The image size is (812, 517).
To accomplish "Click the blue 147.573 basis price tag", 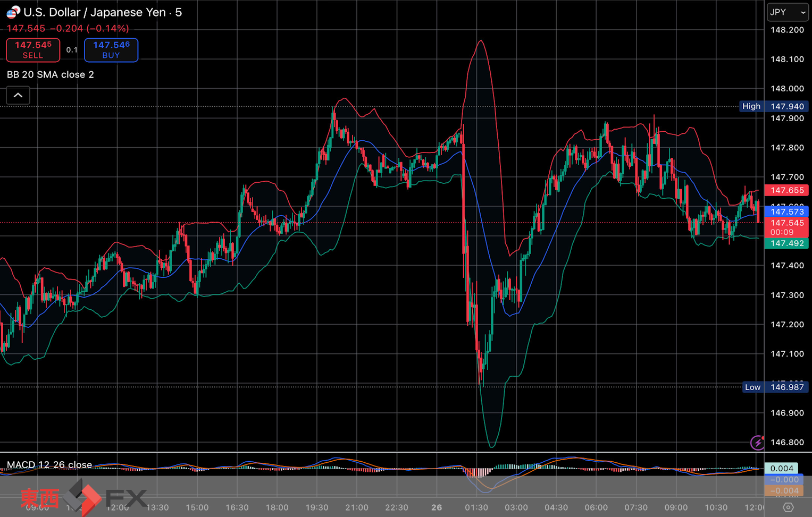I will pyautogui.click(x=786, y=211).
